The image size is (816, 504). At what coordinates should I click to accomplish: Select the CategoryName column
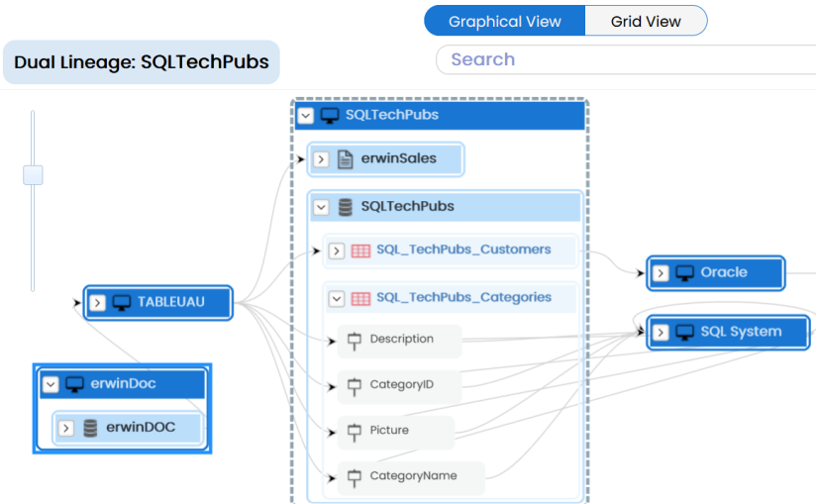click(411, 478)
